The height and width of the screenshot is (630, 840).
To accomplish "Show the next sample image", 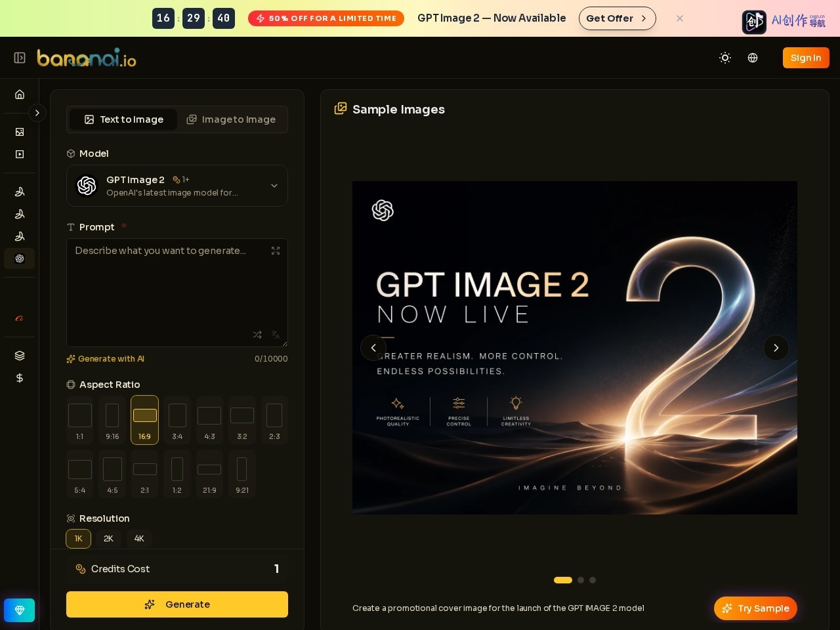I will 776,348.
